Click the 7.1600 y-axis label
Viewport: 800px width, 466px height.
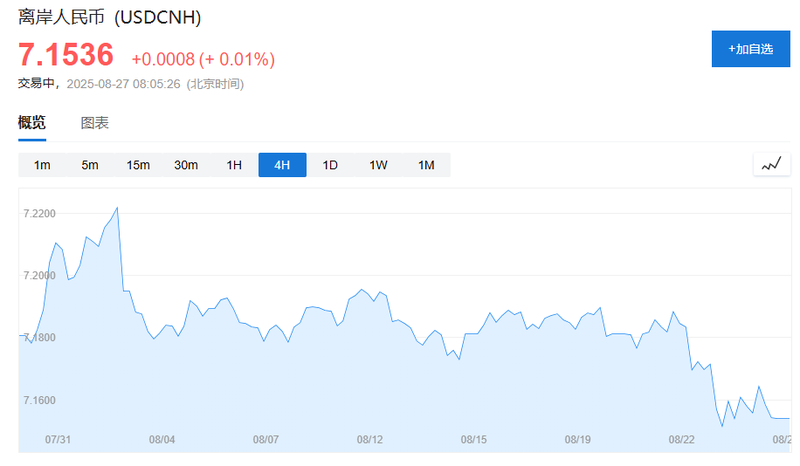coord(39,401)
